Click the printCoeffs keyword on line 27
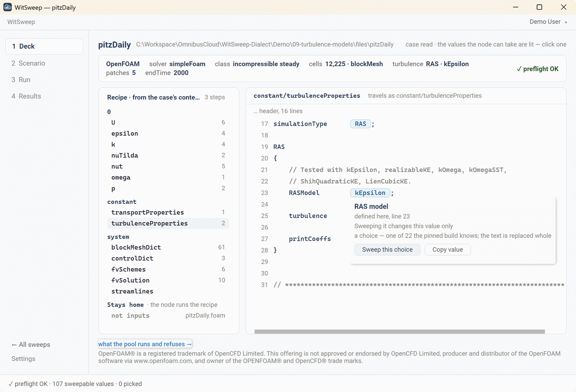The width and height of the screenshot is (576, 392). tap(310, 239)
